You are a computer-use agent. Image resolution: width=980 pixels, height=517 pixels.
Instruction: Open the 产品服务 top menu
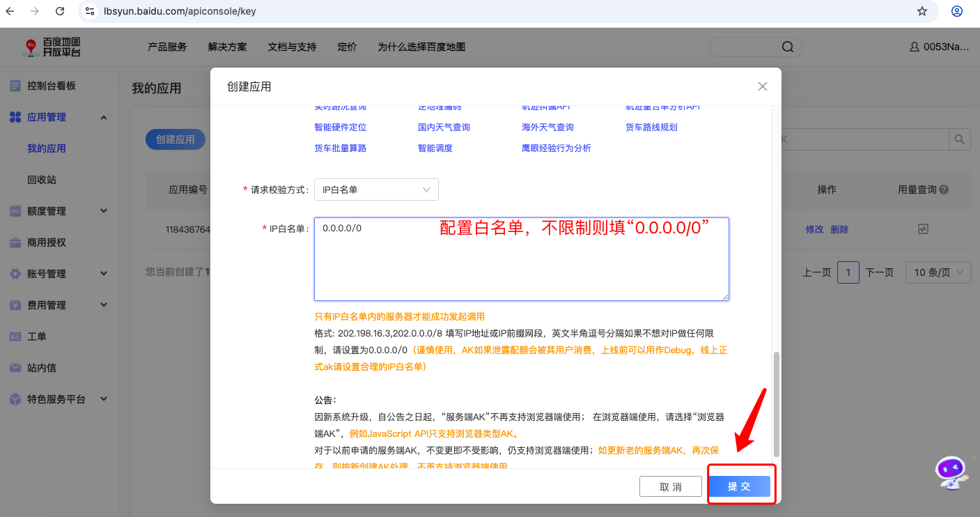coord(167,47)
